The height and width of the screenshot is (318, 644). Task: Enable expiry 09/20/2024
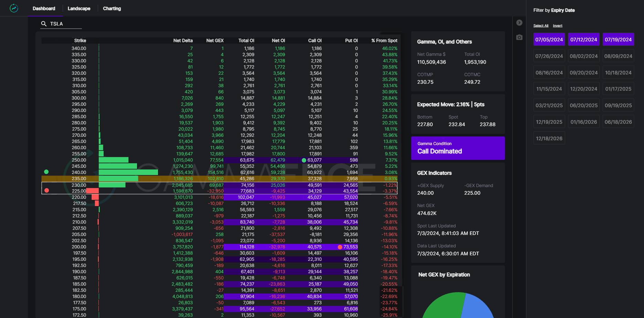(x=584, y=73)
